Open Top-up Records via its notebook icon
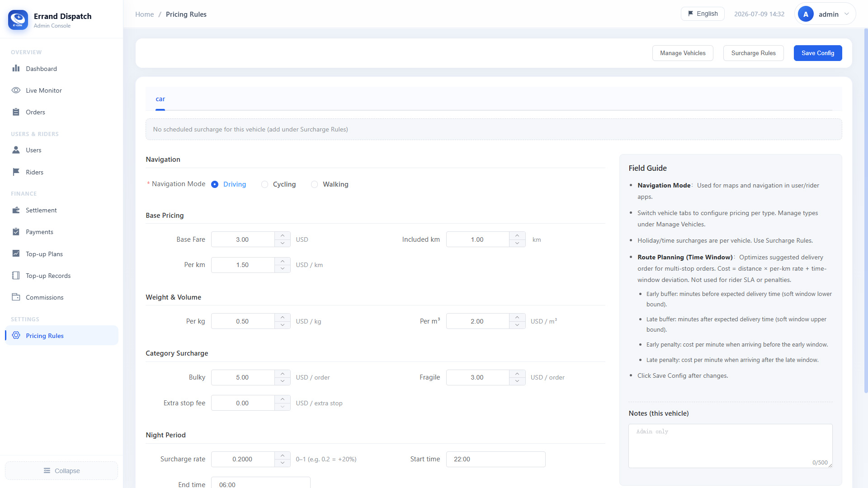 pos(16,276)
